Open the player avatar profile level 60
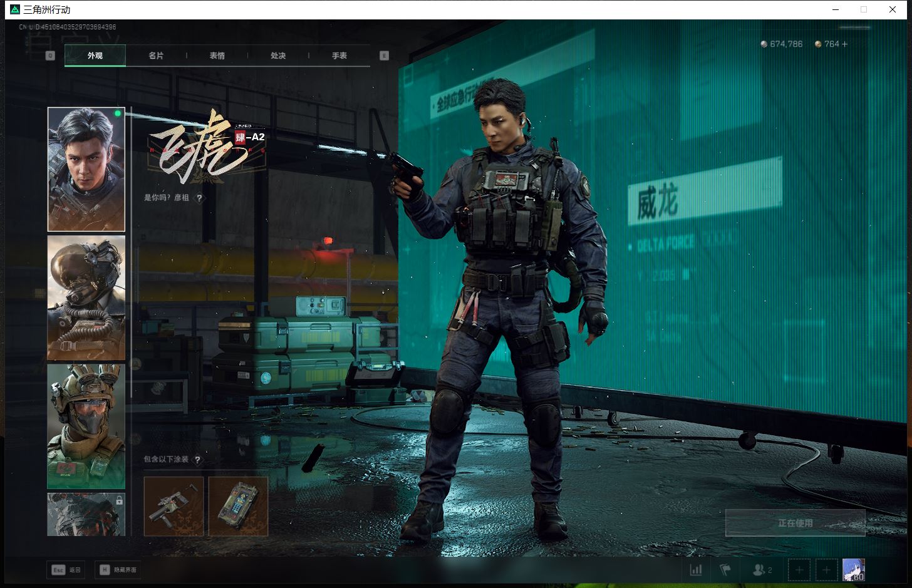The width and height of the screenshot is (912, 588). click(x=853, y=570)
